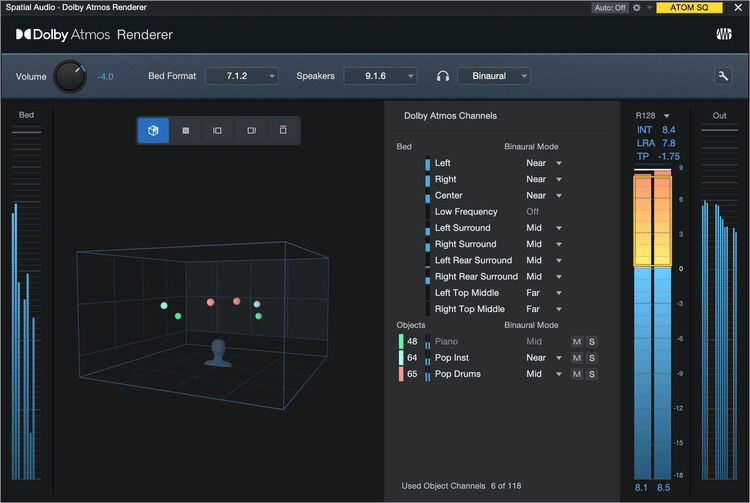Viewport: 750px width, 503px height.
Task: Expand the Binaural headphone mode dropdown
Action: 494,76
